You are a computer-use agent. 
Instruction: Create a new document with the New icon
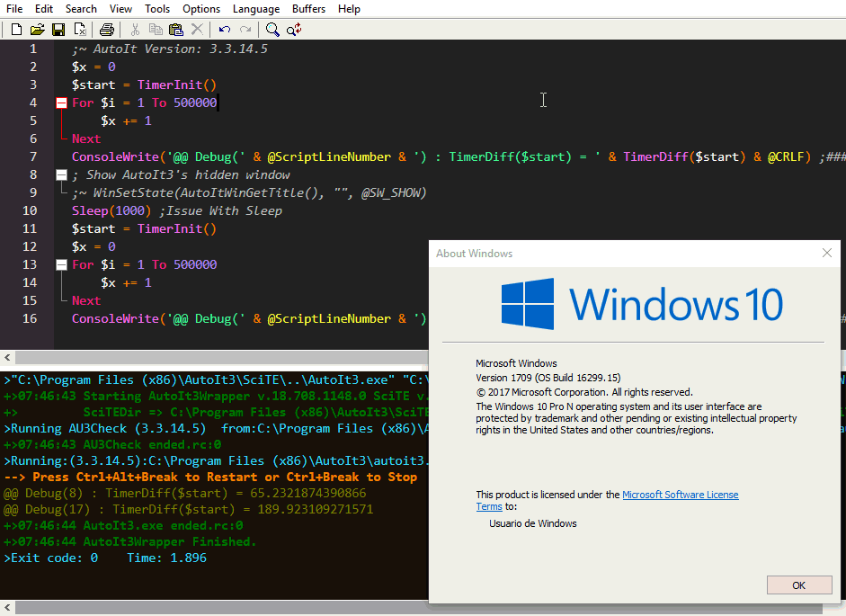pyautogui.click(x=16, y=29)
